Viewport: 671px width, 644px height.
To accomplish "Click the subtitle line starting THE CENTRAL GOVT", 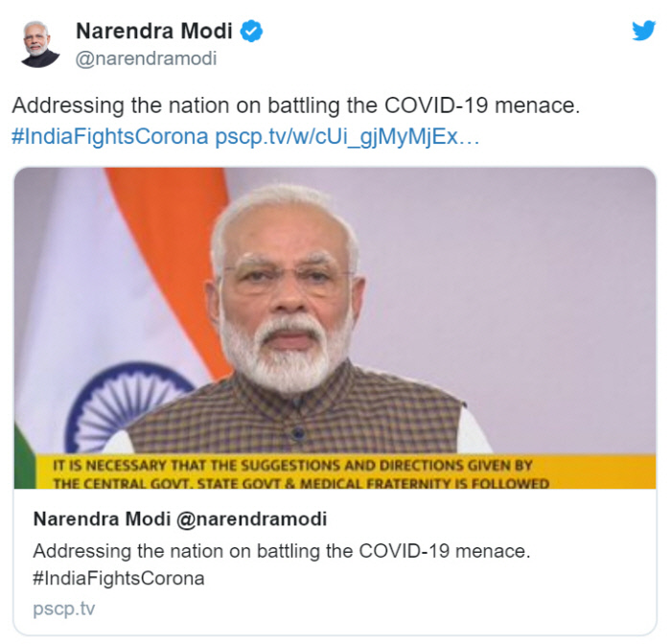I will tap(301, 483).
